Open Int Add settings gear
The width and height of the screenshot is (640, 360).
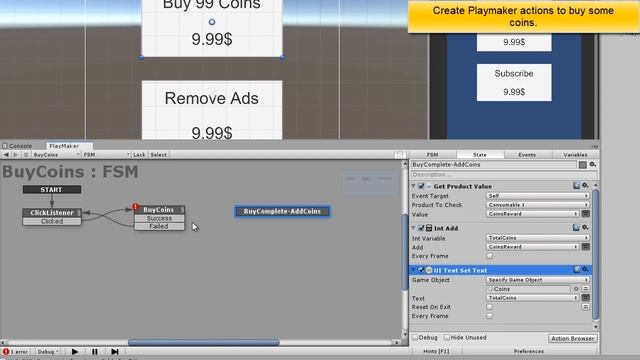click(x=585, y=228)
